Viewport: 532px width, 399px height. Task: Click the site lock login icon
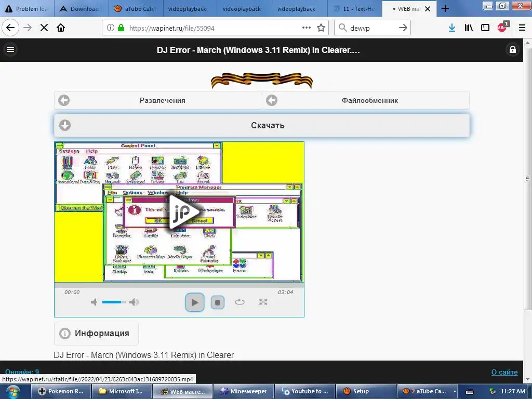[x=513, y=49]
